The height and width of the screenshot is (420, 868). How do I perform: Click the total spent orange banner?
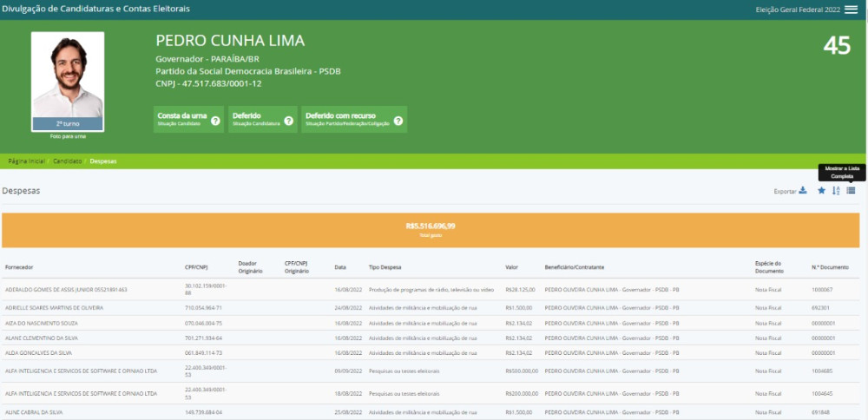[431, 229]
